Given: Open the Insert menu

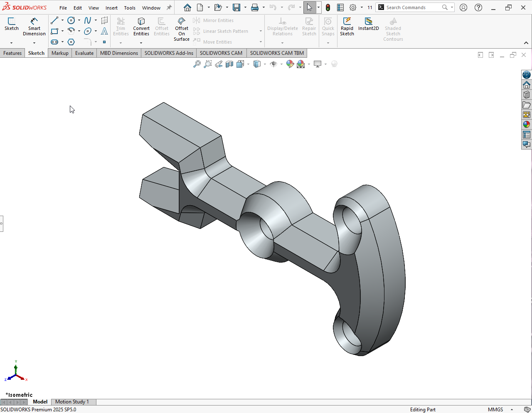Looking at the screenshot, I should (111, 8).
